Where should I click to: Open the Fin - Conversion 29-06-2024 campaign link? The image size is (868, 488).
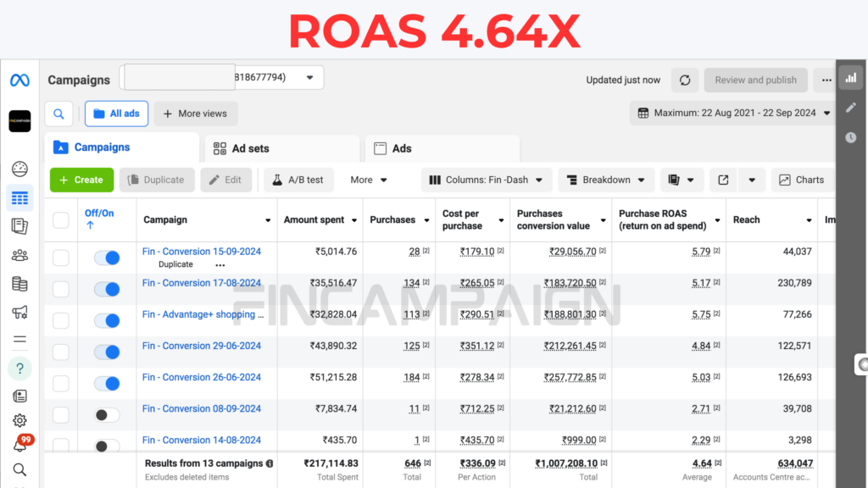202,346
